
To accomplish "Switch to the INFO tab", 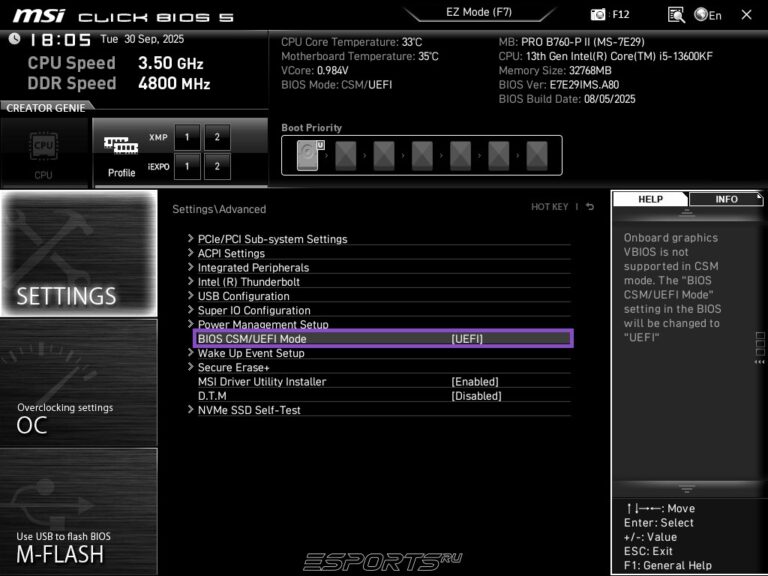I will point(726,199).
